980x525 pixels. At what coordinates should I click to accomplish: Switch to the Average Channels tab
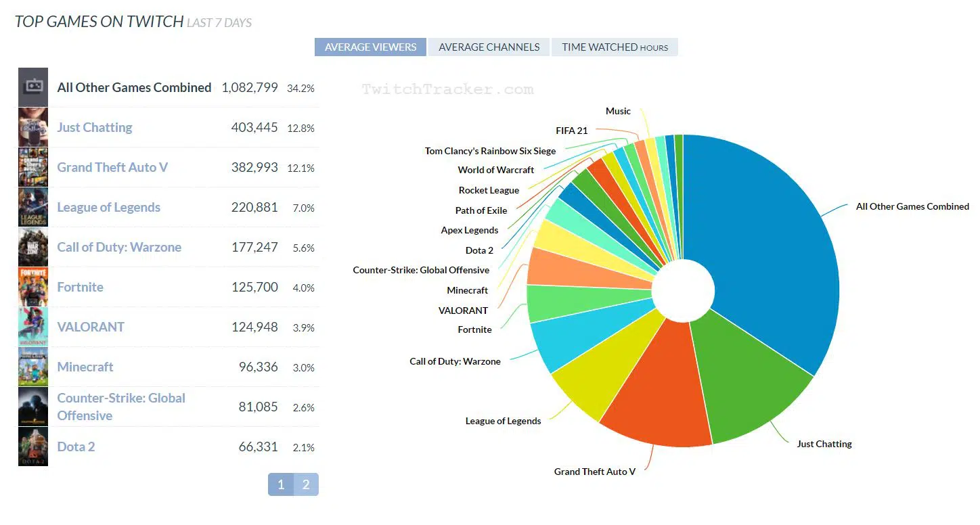[489, 47]
